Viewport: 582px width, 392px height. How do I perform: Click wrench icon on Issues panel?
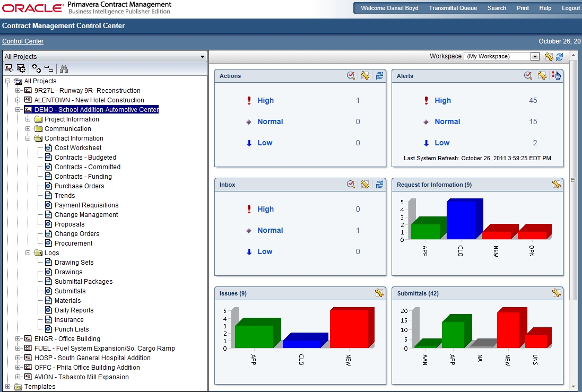[x=379, y=293]
